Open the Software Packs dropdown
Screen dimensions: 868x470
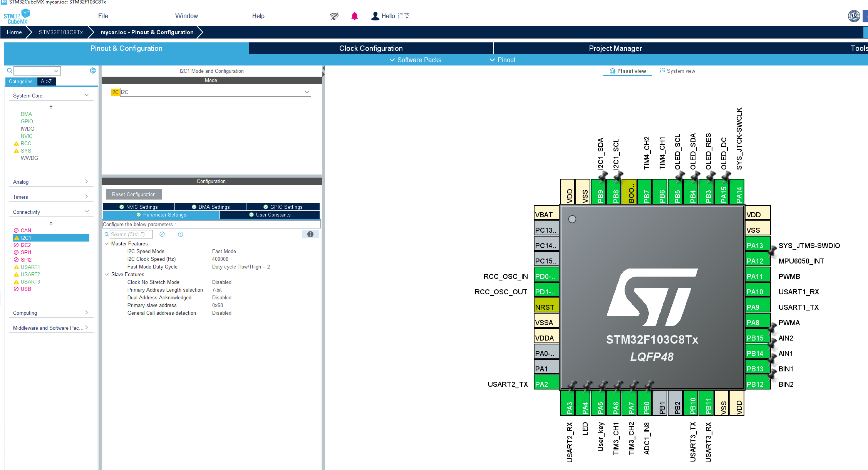click(x=415, y=60)
